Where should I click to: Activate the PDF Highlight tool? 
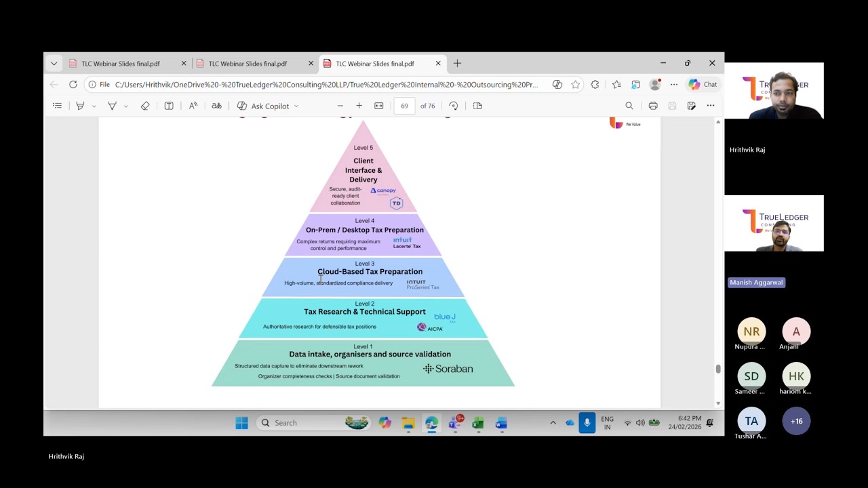tap(80, 106)
